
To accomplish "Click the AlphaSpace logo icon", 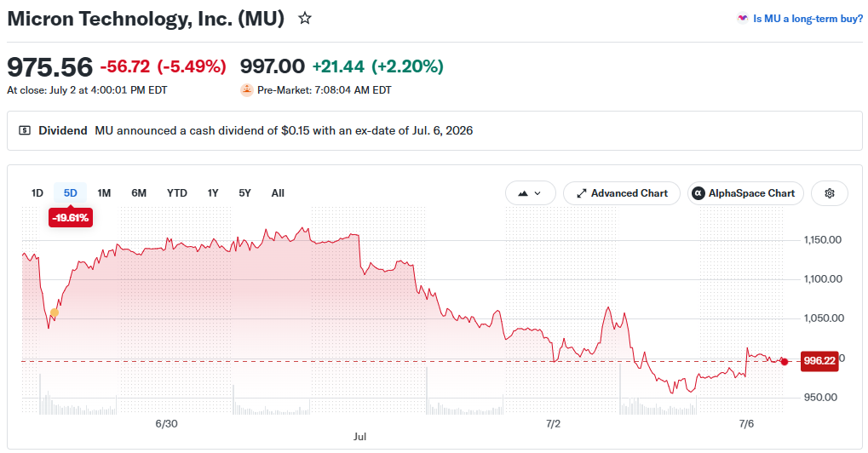I will coord(698,193).
